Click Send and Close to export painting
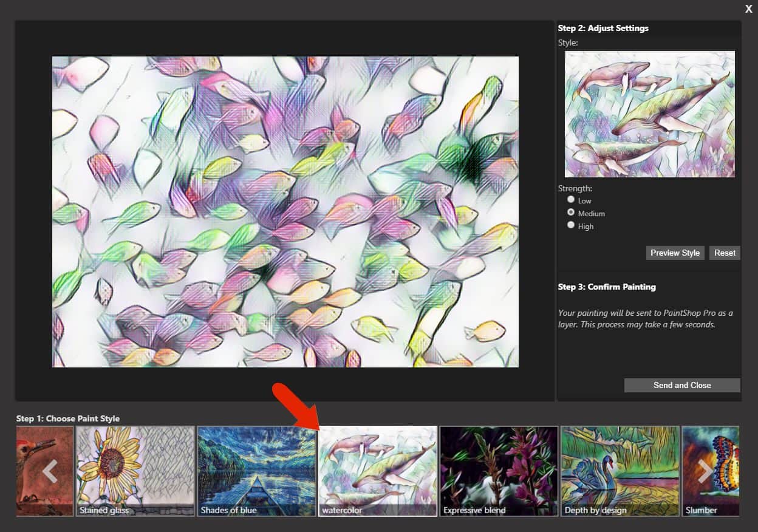 pyautogui.click(x=681, y=385)
